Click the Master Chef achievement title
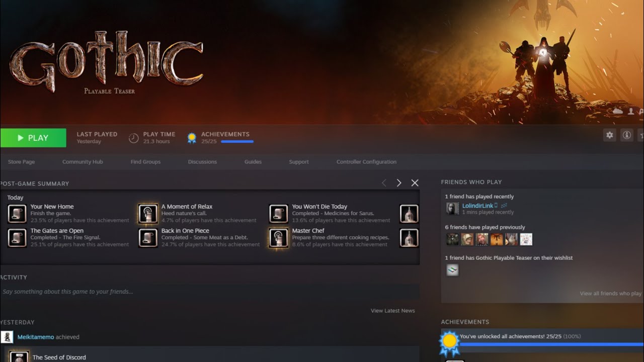 [x=308, y=231]
